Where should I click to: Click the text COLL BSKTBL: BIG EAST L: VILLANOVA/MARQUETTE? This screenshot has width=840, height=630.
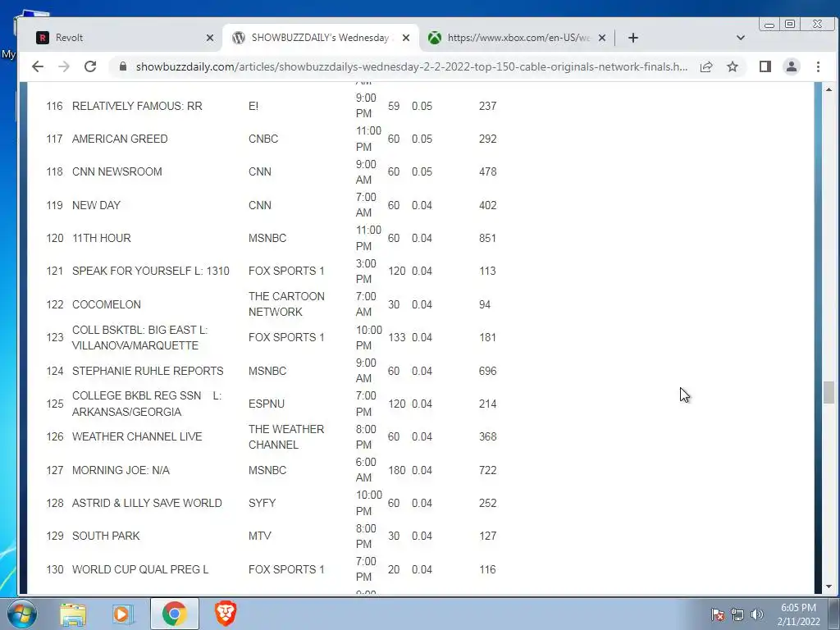[x=139, y=337]
